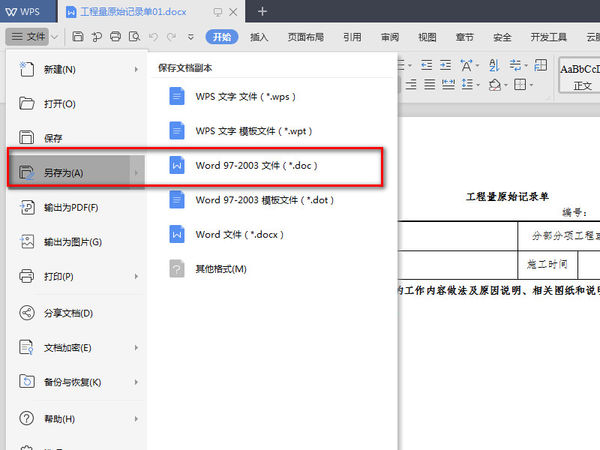This screenshot has height=450, width=600.
Task: Click the Chinese layout 'A' ribbon icon
Action: (x=466, y=65)
